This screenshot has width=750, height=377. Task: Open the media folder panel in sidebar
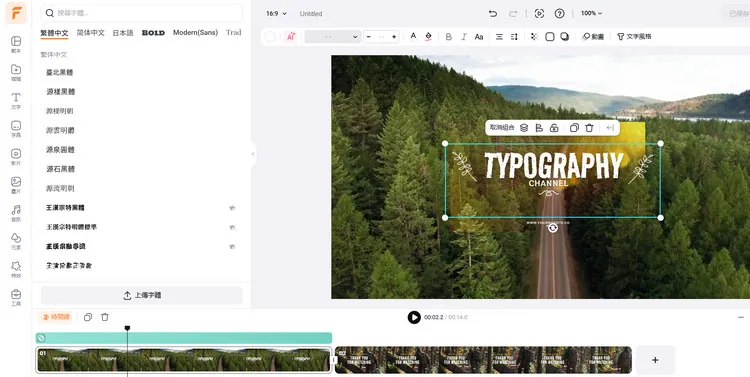(x=16, y=72)
